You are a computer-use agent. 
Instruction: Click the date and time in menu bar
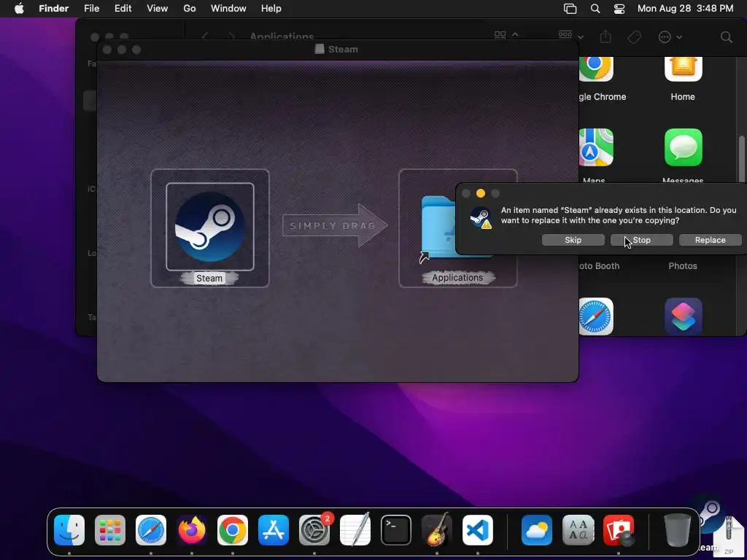point(685,9)
